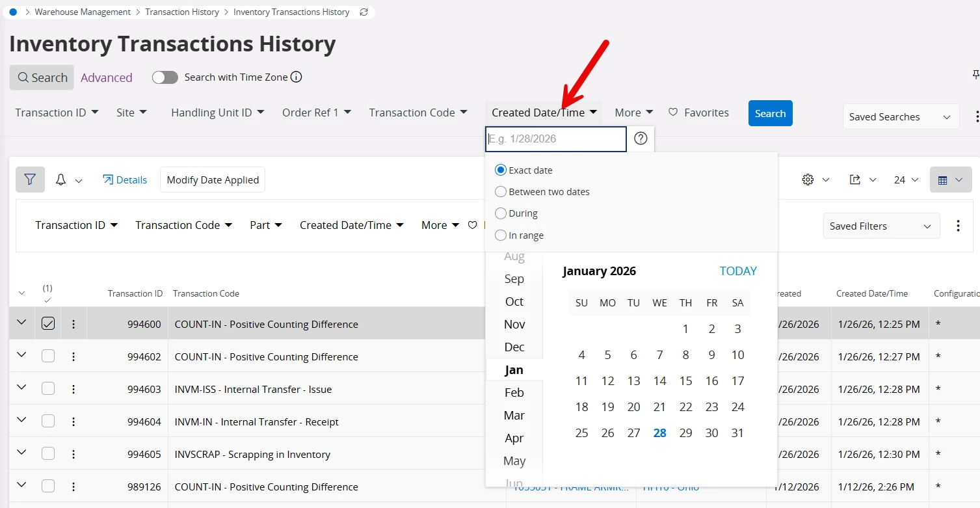980x508 pixels.
Task: Click the refresh icon in breadcrumb
Action: pos(364,12)
